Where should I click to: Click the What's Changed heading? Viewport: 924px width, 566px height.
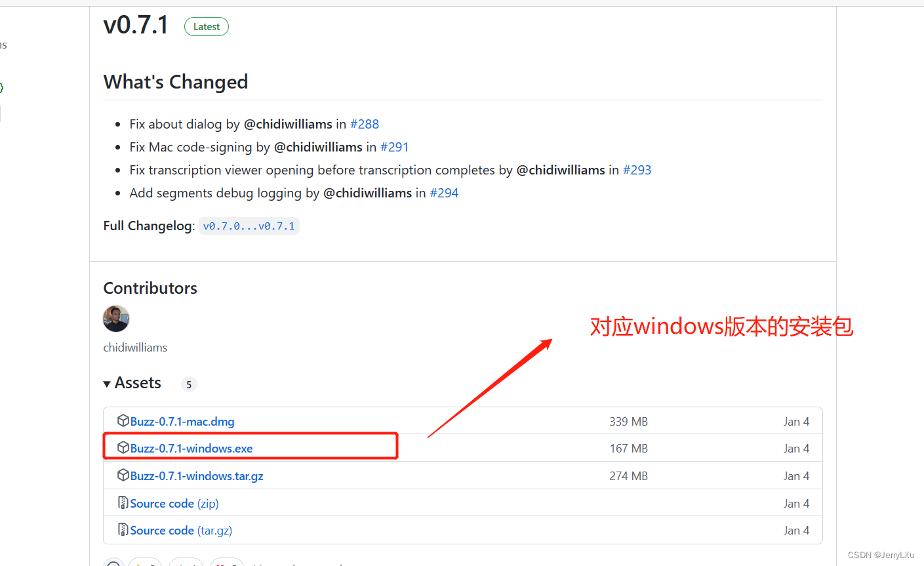coord(176,82)
